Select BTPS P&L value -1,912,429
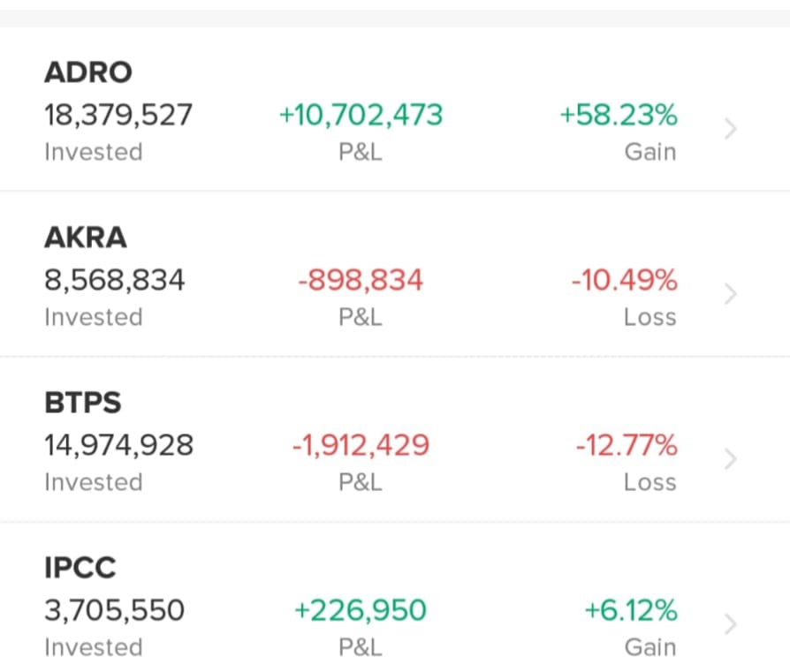 361,445
